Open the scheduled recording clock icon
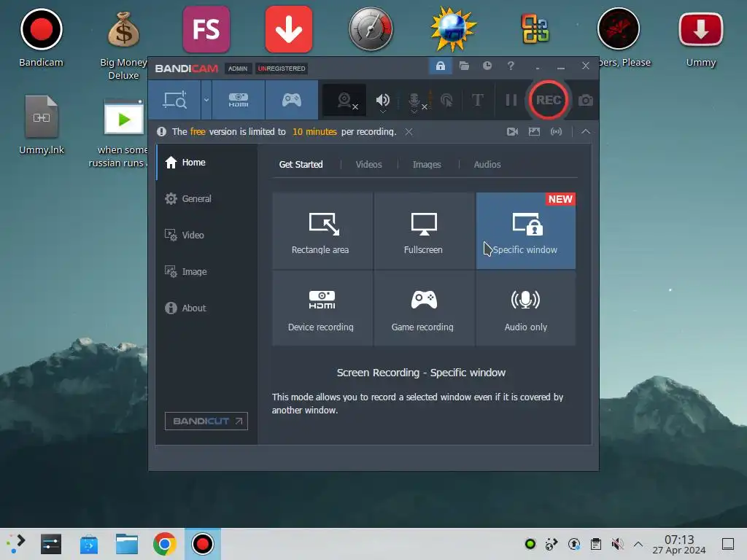747x560 pixels. [x=487, y=66]
